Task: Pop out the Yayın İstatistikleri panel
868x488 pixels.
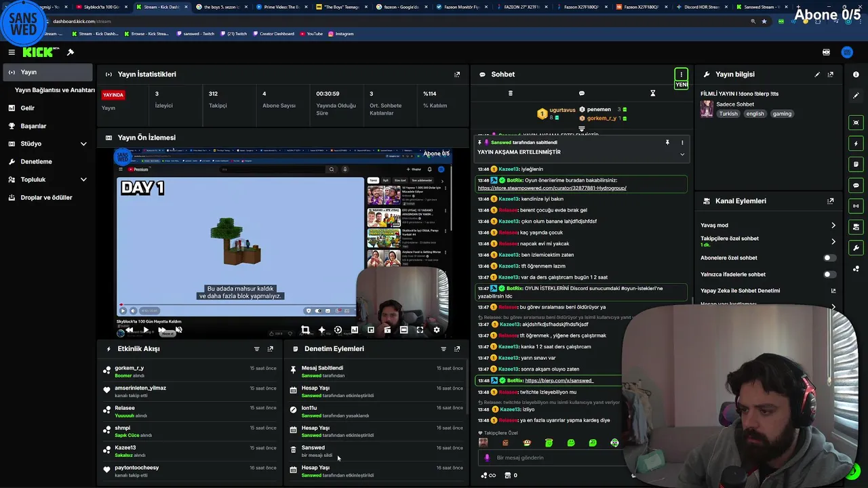Action: tap(457, 75)
